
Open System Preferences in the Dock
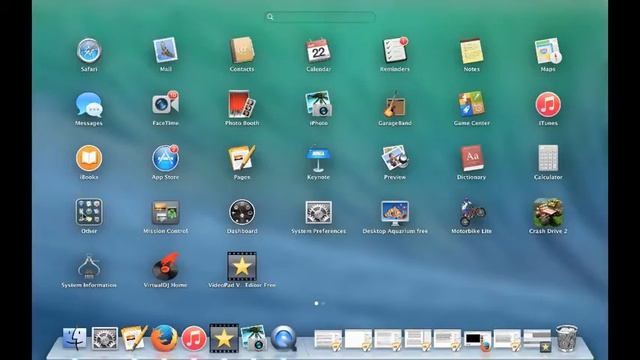point(104,338)
